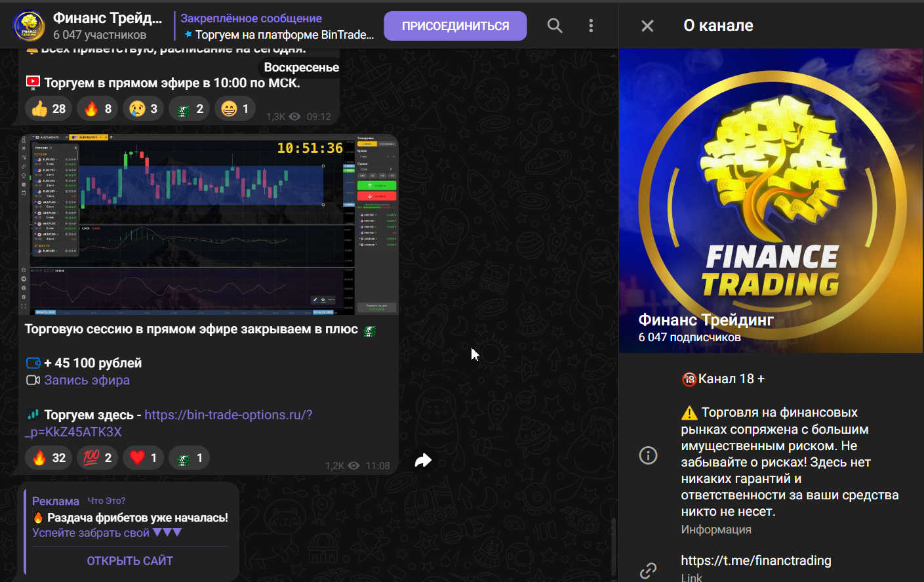The width and height of the screenshot is (924, 582).
Task: Click the Что Это? ad info link
Action: pyautogui.click(x=106, y=501)
